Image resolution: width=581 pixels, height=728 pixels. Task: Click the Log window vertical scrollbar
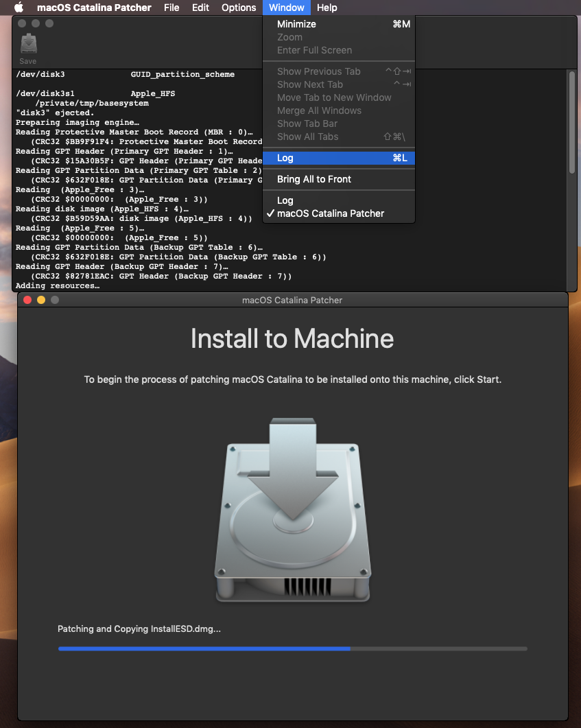tap(571, 123)
